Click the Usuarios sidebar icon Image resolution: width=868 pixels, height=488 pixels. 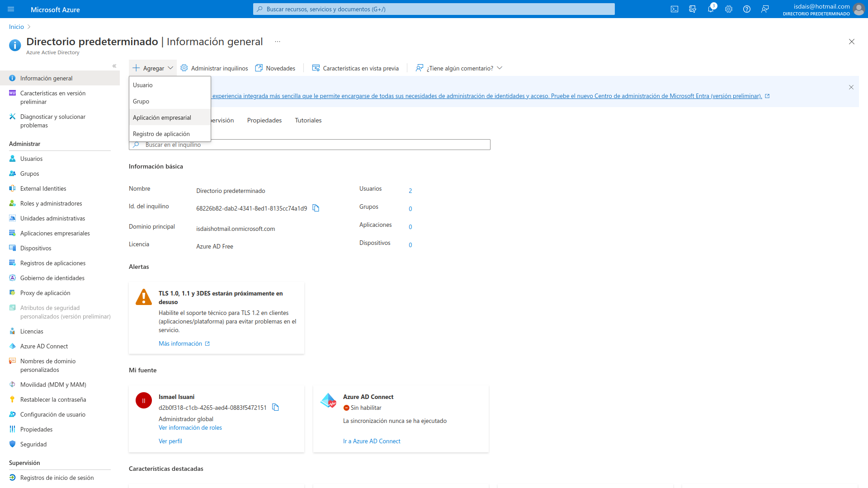pyautogui.click(x=13, y=159)
